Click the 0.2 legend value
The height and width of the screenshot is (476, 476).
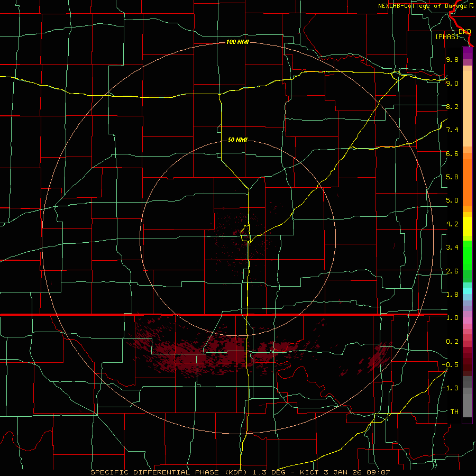coord(452,342)
